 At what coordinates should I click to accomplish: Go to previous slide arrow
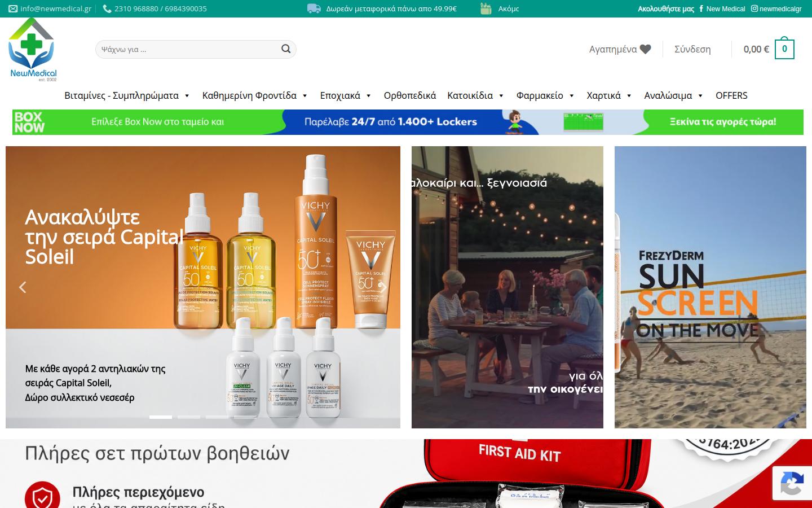click(x=23, y=287)
